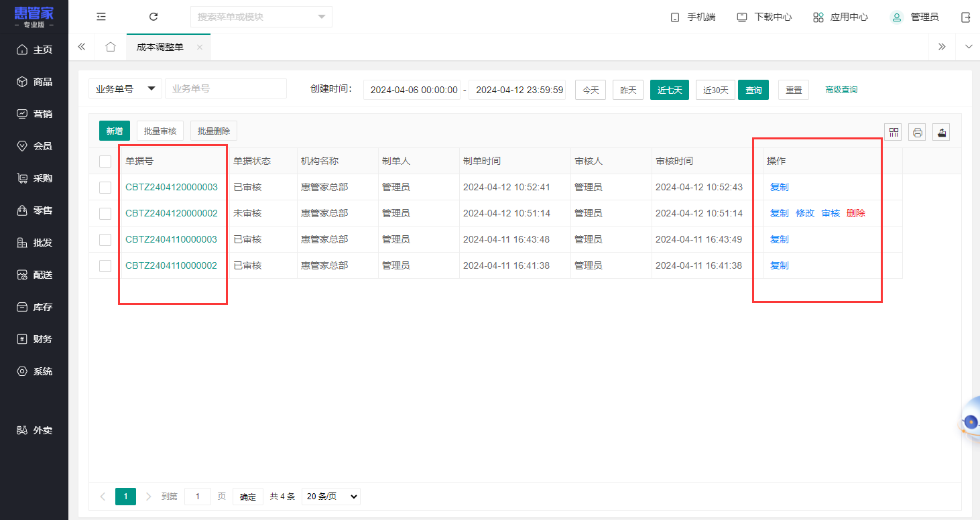The image size is (980, 520).
Task: Click the start date field 2024-04-06 00:00:00
Action: point(412,90)
